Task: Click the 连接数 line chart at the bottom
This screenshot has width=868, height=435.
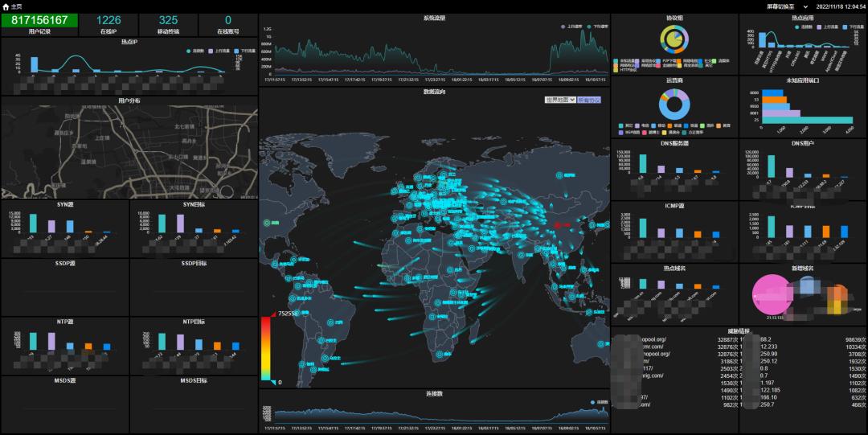Action: pyautogui.click(x=441, y=415)
